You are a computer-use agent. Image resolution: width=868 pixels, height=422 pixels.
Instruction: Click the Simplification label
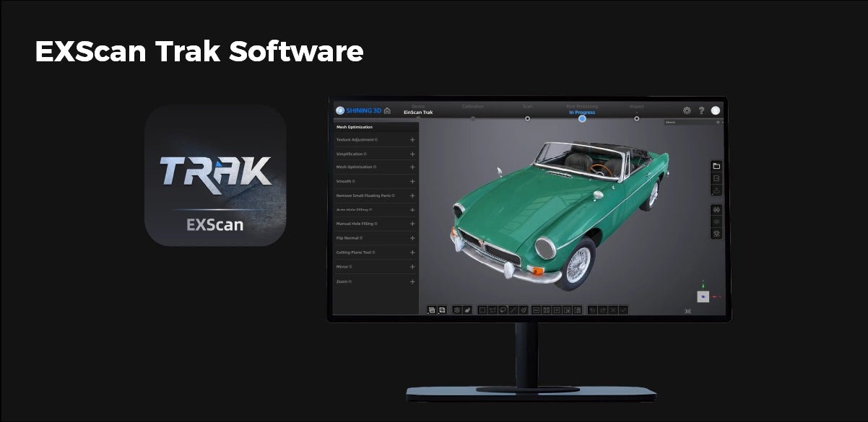click(350, 154)
